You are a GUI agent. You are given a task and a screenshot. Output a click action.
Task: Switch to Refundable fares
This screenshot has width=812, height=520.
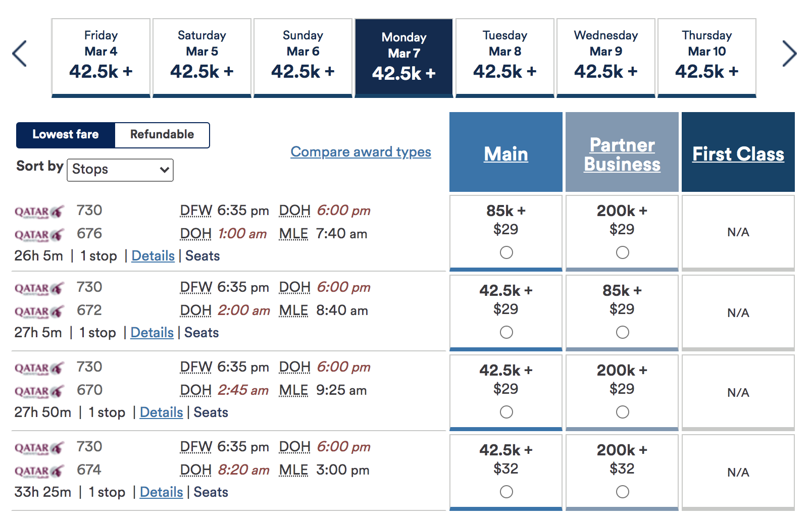162,135
